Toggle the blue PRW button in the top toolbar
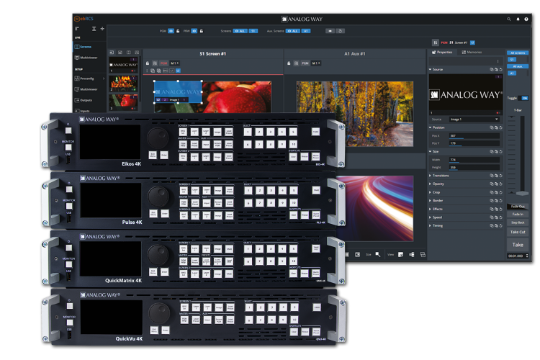Image resolution: width=540 pixels, height=360 pixels. point(194,31)
